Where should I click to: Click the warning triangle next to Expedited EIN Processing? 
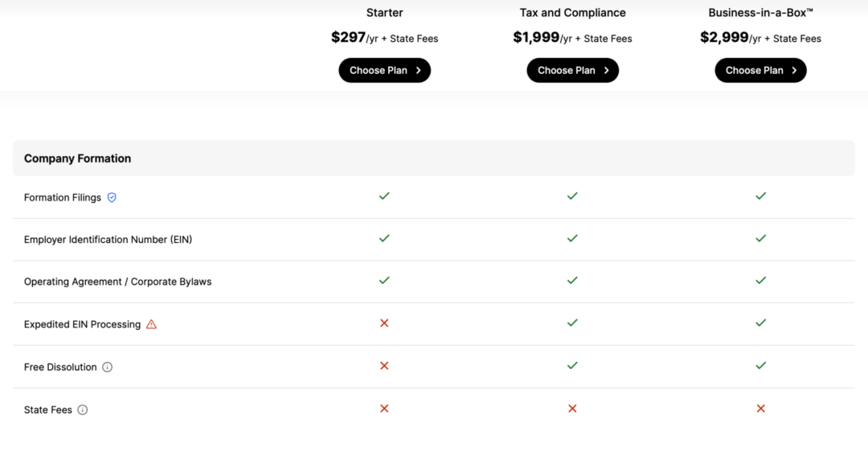pos(151,324)
